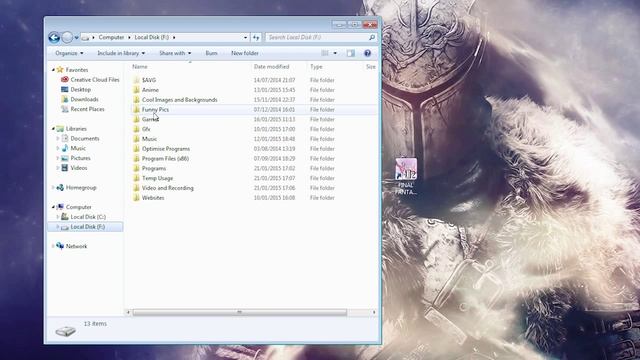Click the Change your view icon

click(325, 53)
